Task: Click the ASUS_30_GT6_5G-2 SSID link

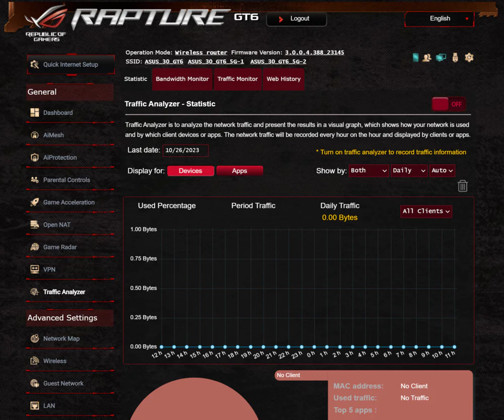Action: (x=278, y=61)
